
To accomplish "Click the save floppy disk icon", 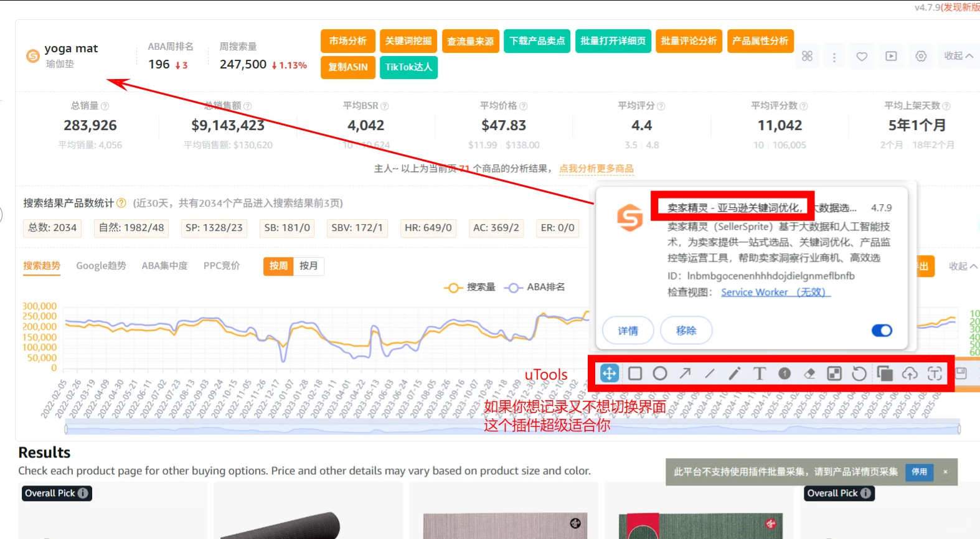I will pos(961,373).
